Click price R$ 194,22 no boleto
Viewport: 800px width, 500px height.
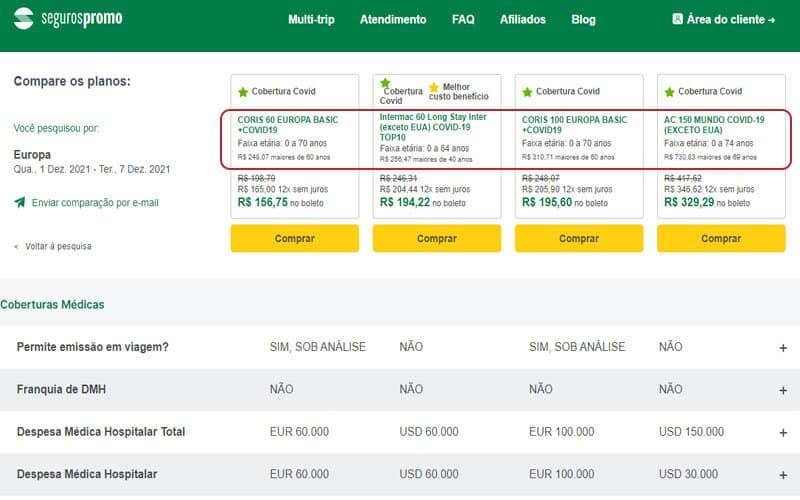point(422,203)
